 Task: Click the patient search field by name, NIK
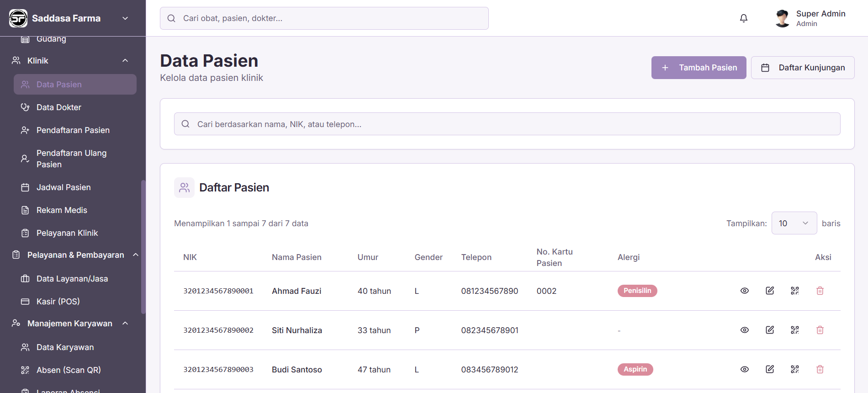point(507,124)
